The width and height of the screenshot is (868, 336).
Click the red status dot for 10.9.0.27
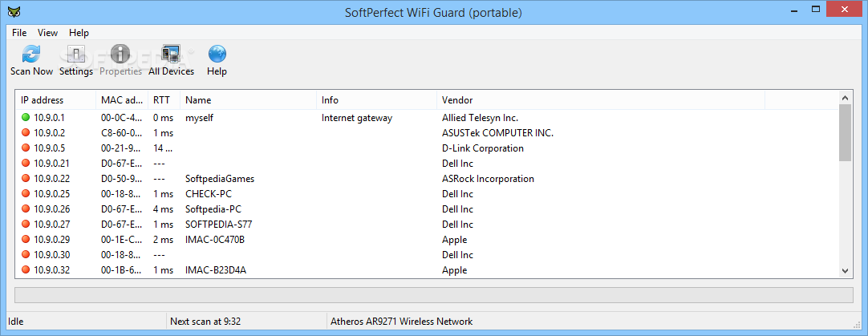[x=26, y=225]
